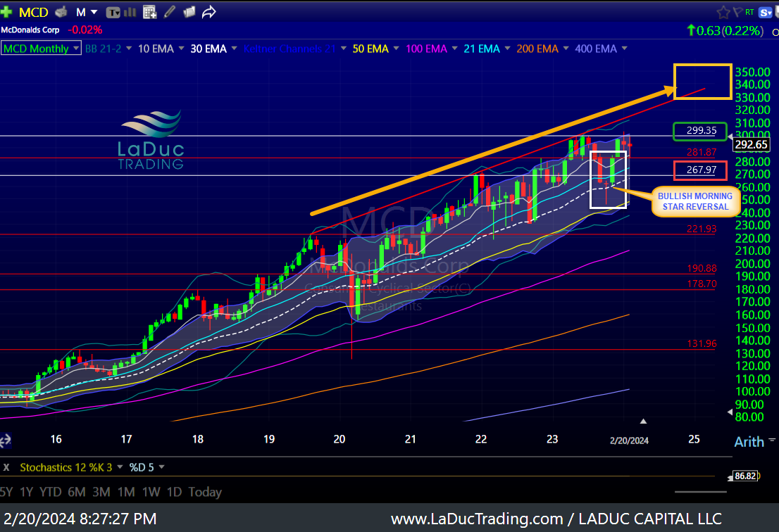
Task: Click the 350.00 price axis label
Action: 753,72
